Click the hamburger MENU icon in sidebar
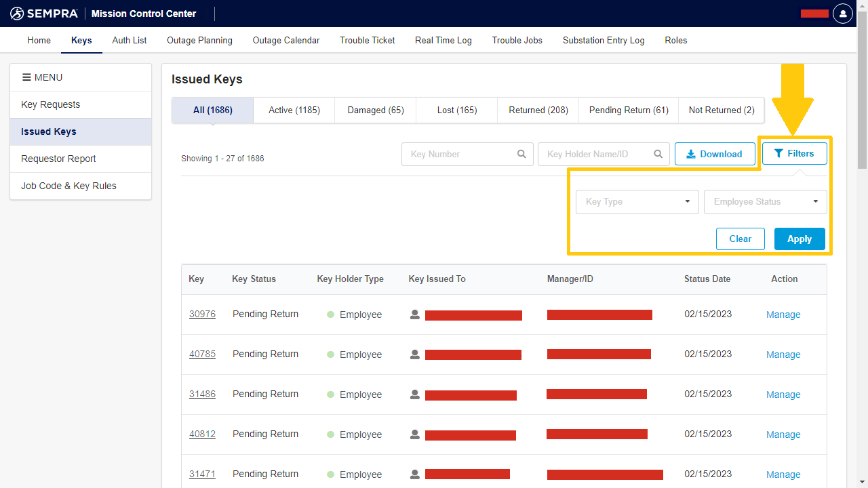 click(27, 77)
